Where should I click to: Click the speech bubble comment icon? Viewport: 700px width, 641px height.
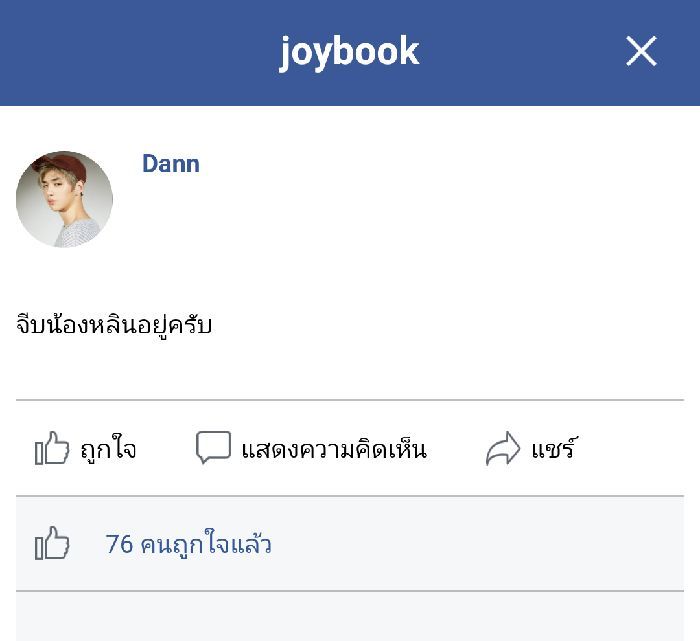[x=212, y=447]
